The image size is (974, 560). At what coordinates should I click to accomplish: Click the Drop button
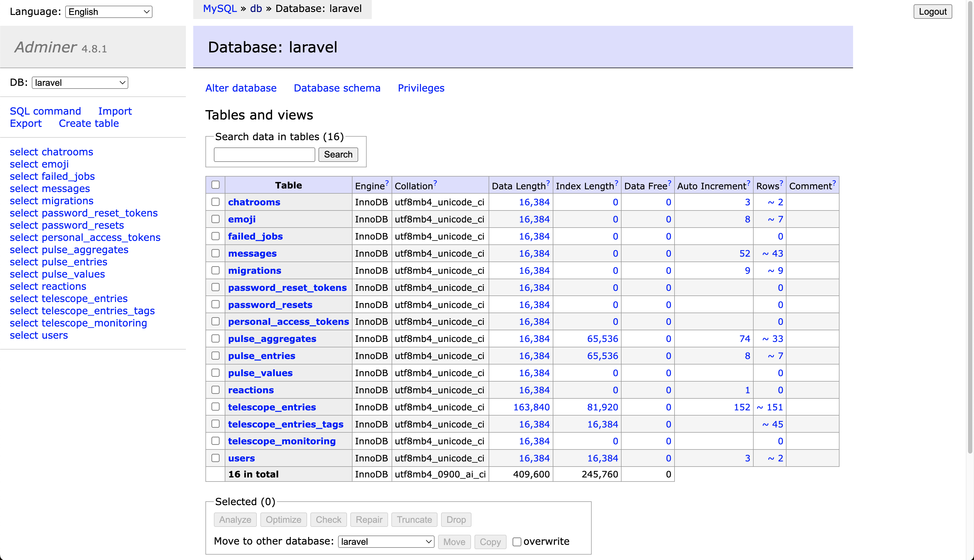point(456,520)
